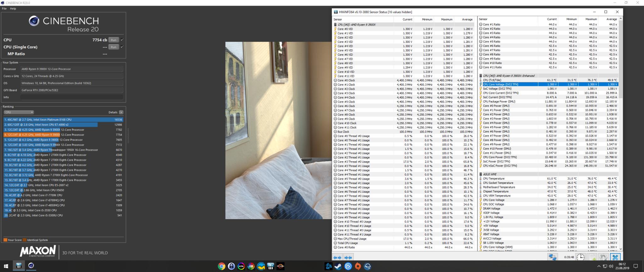Open the tray network icon
The image size is (644, 272).
click(x=605, y=266)
